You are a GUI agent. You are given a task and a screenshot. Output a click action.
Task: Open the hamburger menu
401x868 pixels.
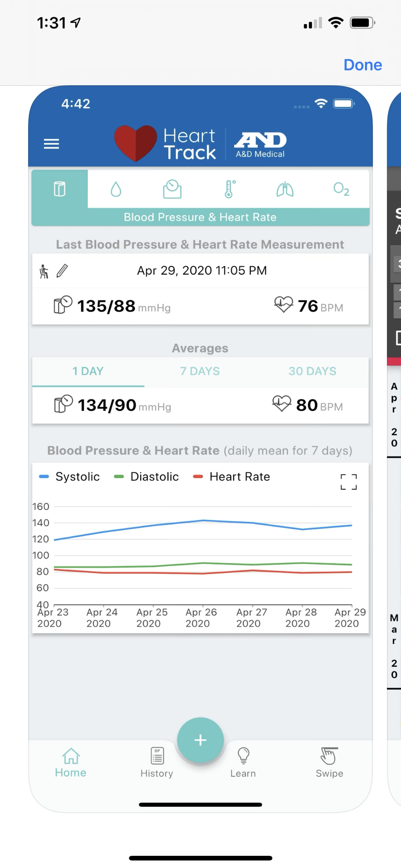(52, 144)
